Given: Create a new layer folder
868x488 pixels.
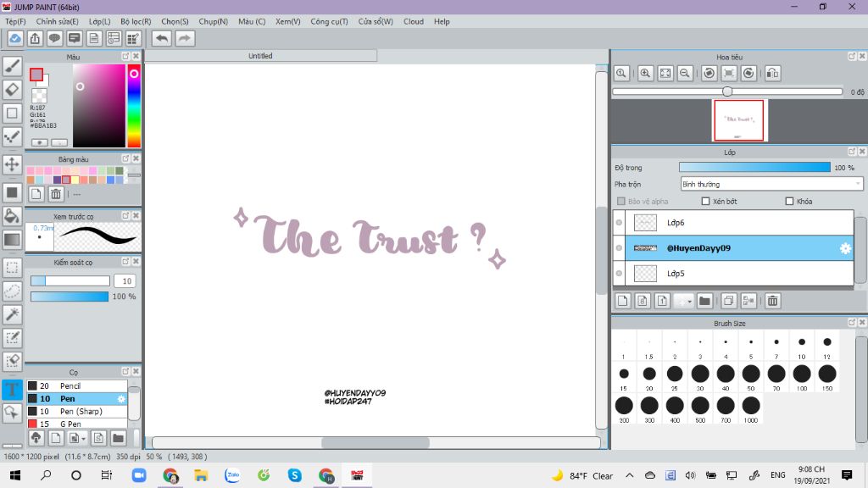Looking at the screenshot, I should (x=704, y=301).
